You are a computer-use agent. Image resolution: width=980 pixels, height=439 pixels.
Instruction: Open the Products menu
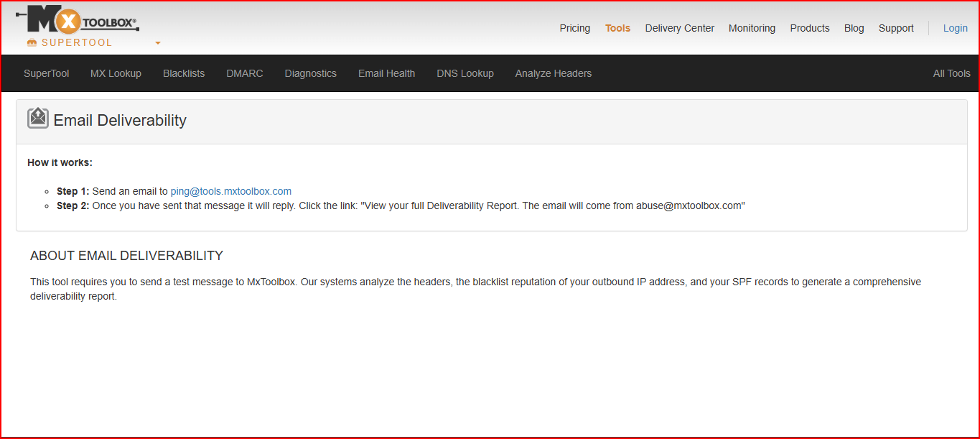(x=809, y=28)
